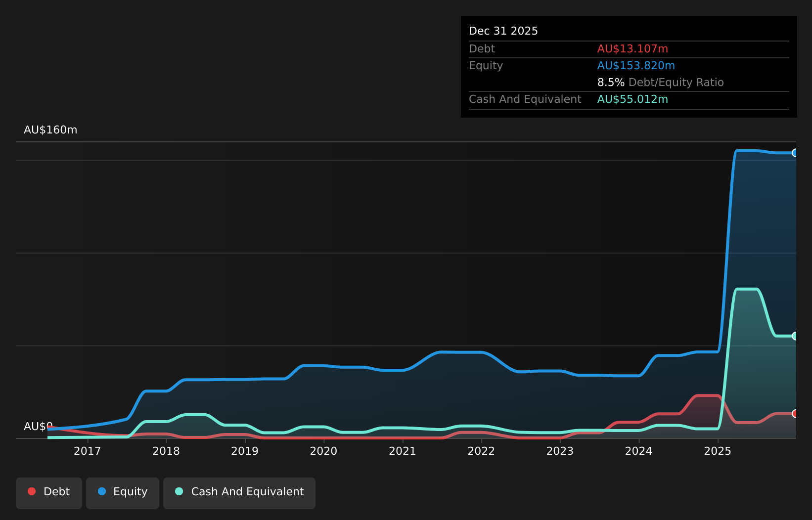This screenshot has height=520, width=812.
Task: Click the Dec 31 2025 tooltip date
Action: 503,31
